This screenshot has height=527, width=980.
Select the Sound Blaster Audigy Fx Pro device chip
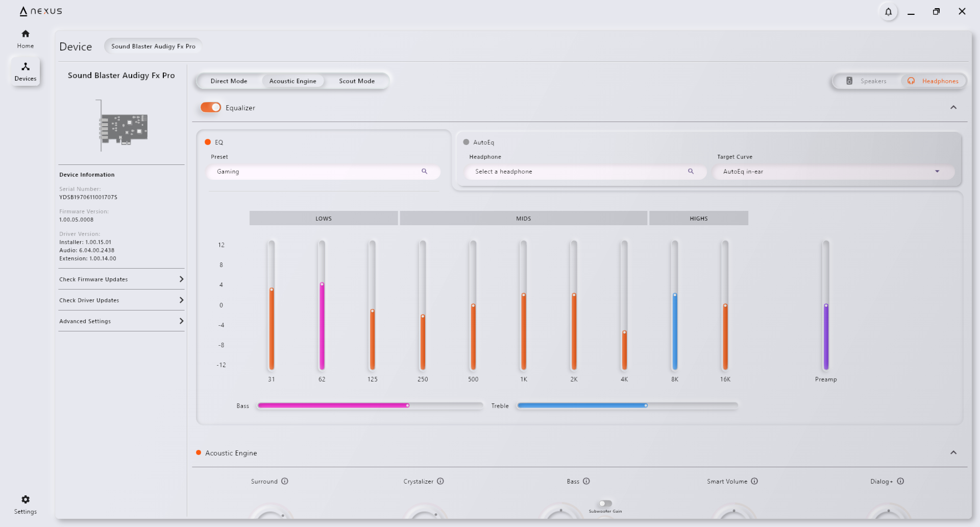(x=153, y=46)
